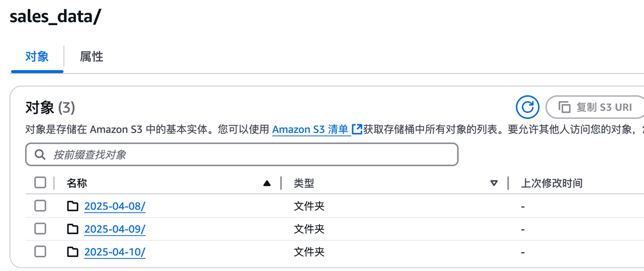This screenshot has height=271, width=644.
Task: Click the folder icon beside 2025-04-08/
Action: [x=73, y=206]
